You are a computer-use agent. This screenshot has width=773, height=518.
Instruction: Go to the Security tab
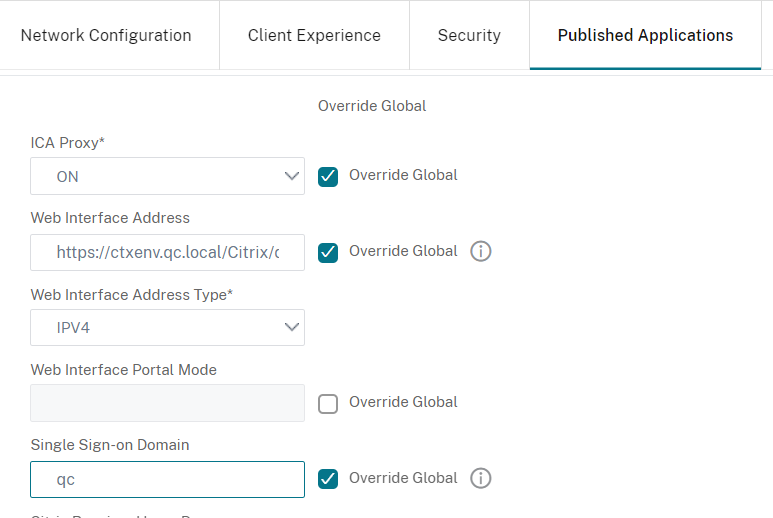coord(469,35)
